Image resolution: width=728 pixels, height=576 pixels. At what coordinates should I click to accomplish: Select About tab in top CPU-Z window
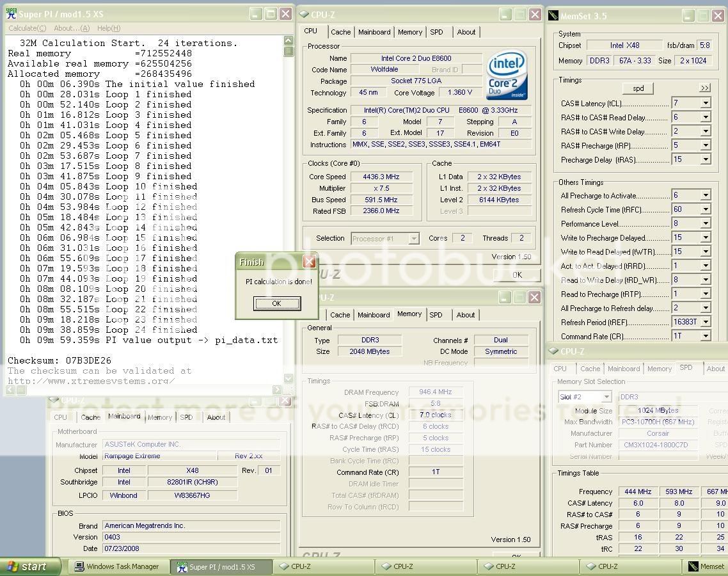point(466,32)
